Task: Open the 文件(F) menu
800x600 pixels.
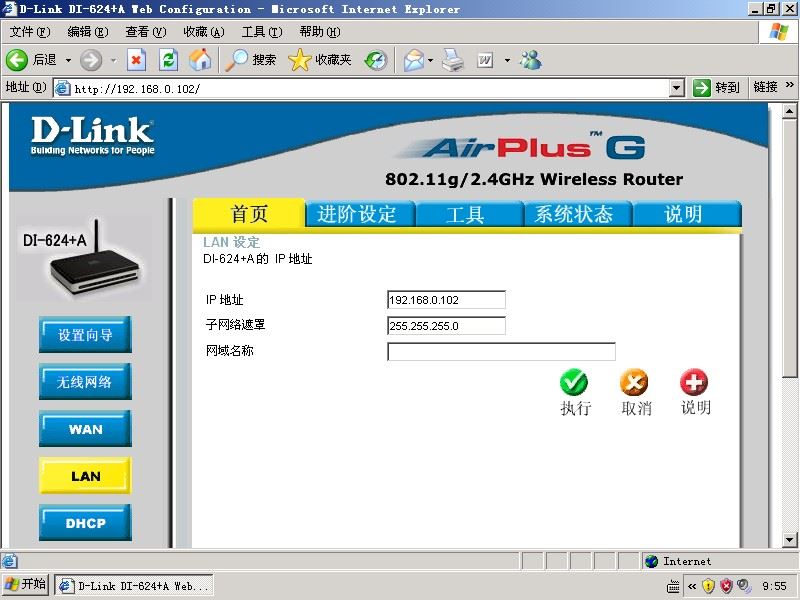Action: coord(30,32)
